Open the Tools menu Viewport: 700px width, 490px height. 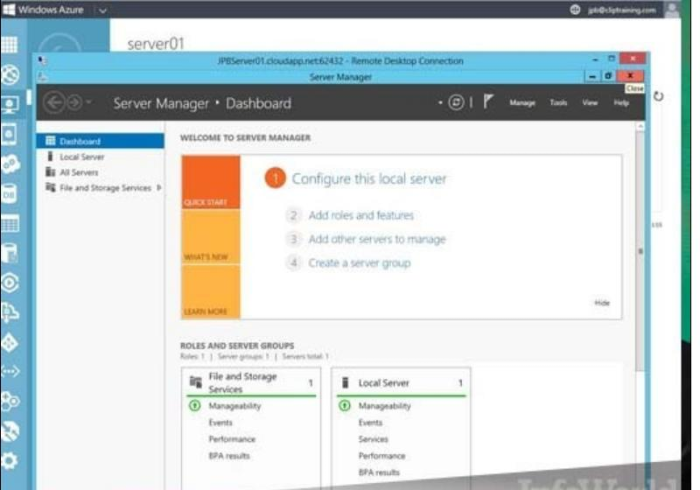(558, 102)
